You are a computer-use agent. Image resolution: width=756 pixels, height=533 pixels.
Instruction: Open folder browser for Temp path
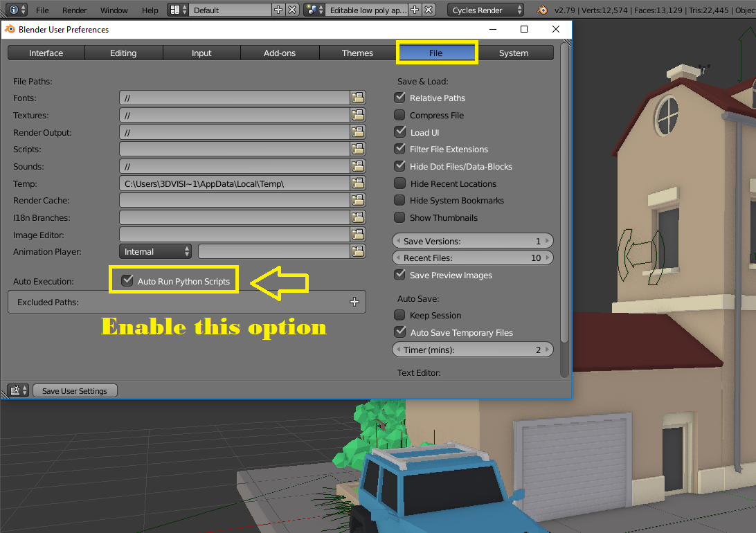(x=358, y=183)
